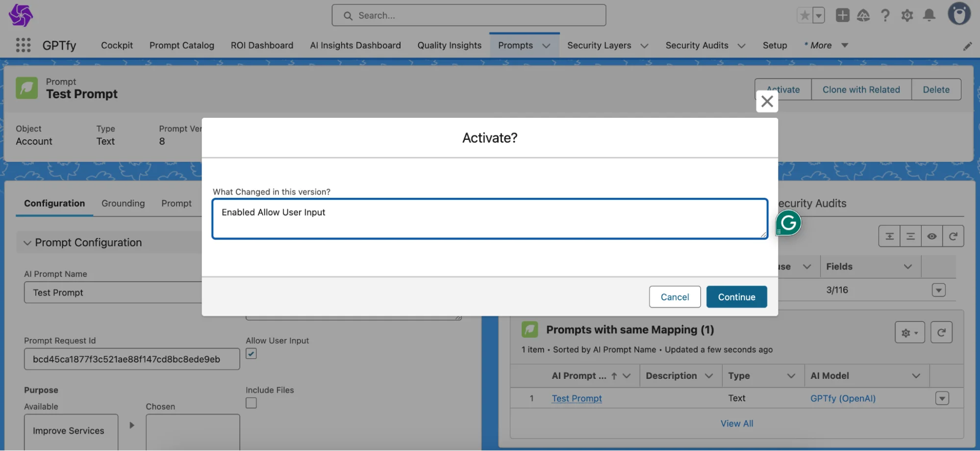The width and height of the screenshot is (980, 451).
Task: Open the Test Prompt row actions dropdown
Action: (942, 398)
